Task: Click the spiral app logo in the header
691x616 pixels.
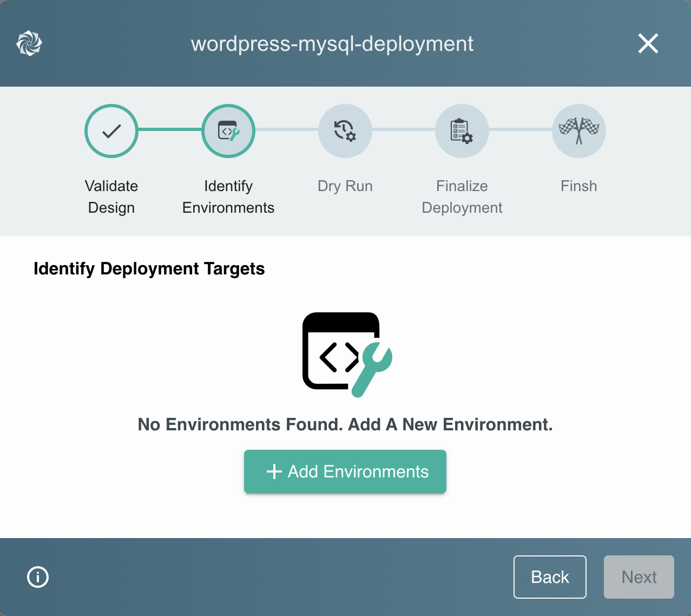Action: coord(29,43)
